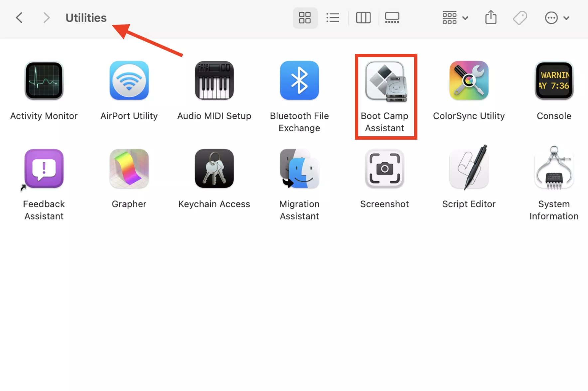Click the 'Boot Camp Assistant' label

(x=384, y=122)
